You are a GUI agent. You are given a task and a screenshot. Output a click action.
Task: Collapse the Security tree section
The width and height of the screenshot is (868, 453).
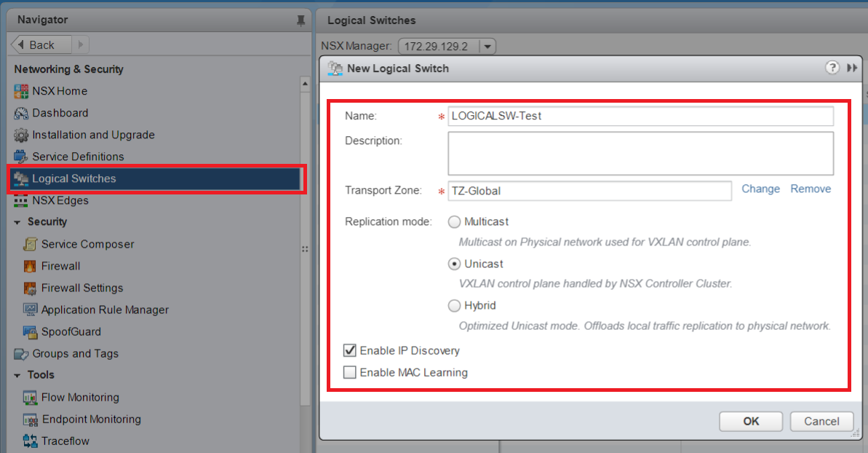(x=17, y=222)
